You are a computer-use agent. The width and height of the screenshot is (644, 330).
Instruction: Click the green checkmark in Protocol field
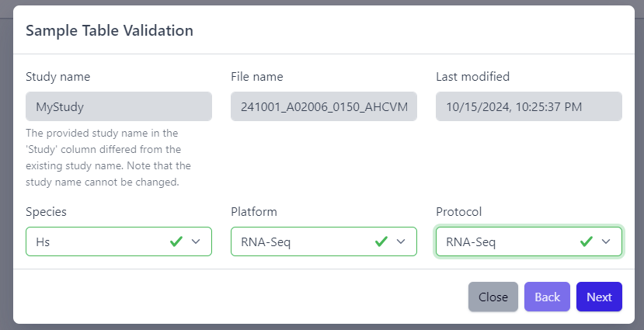587,241
